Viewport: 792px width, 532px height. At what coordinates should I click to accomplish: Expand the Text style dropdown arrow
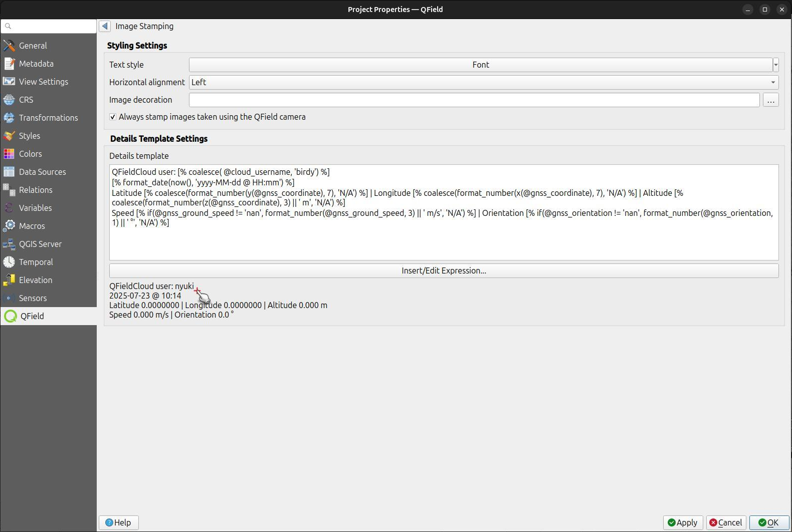coord(775,65)
